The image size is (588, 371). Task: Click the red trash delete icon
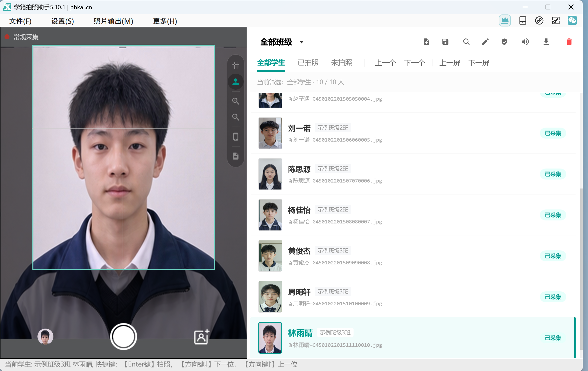(569, 42)
